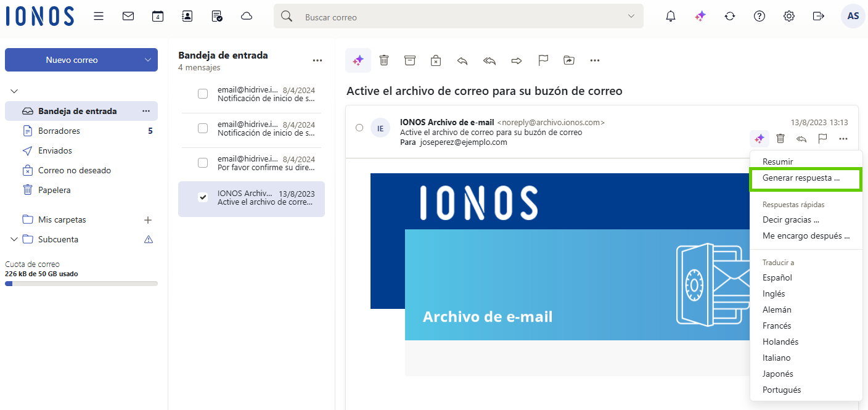The width and height of the screenshot is (868, 410).
Task: Move mail using toolbar folder icon
Action: tap(569, 60)
